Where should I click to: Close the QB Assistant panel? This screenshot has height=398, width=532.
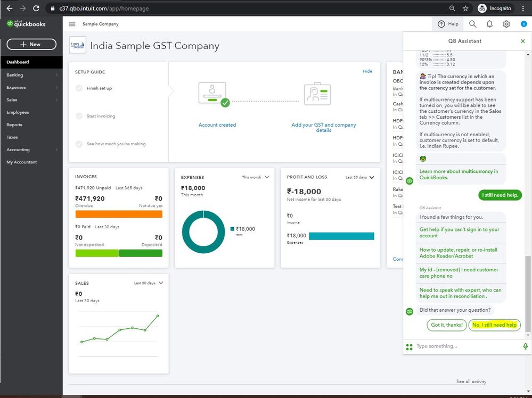tap(522, 41)
